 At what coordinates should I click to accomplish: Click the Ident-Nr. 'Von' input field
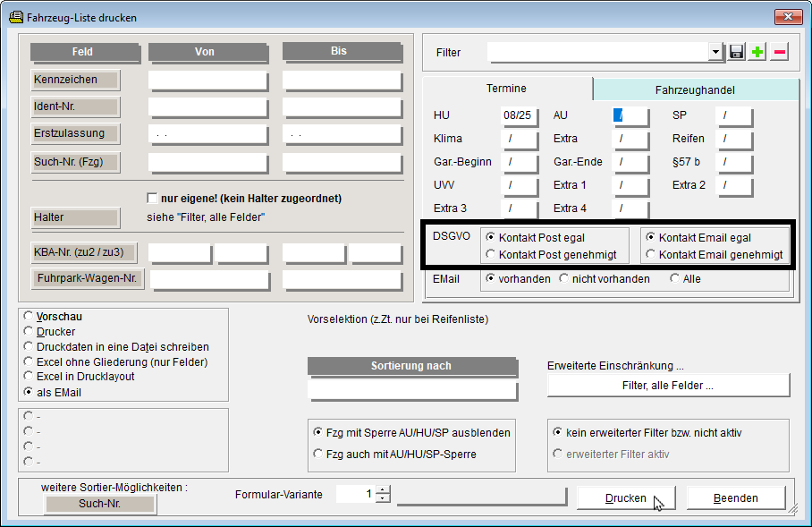[x=207, y=107]
